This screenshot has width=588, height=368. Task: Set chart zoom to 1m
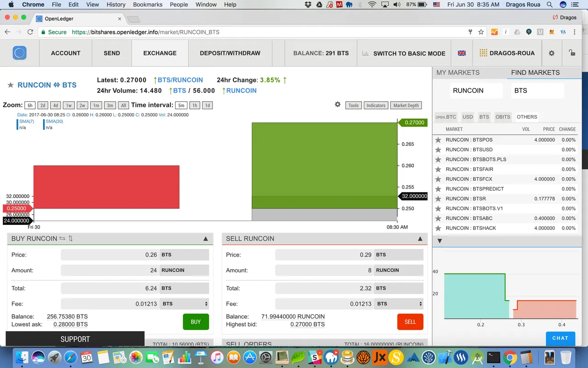[x=96, y=105]
